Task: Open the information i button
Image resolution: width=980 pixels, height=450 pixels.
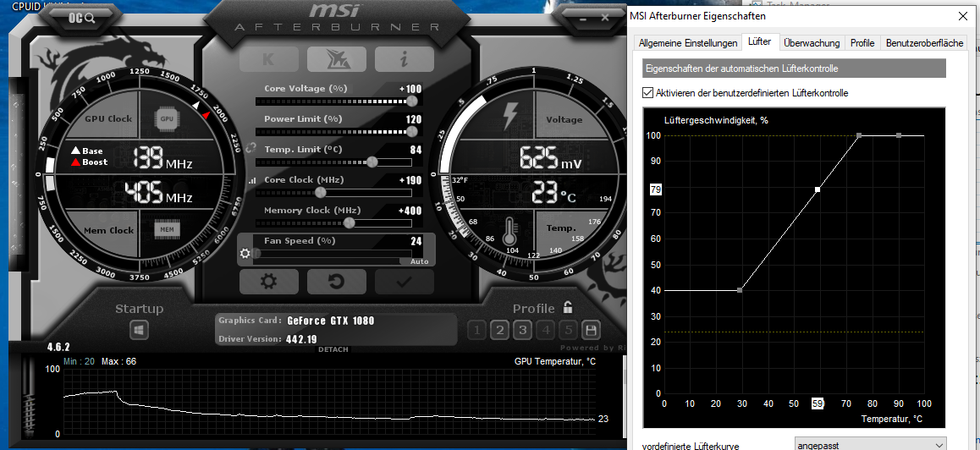Action: coord(405,59)
